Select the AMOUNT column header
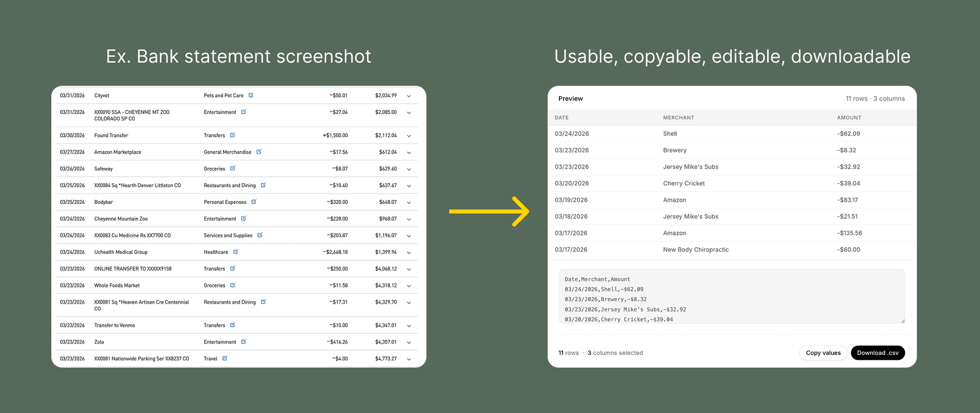The width and height of the screenshot is (980, 413). tap(849, 117)
